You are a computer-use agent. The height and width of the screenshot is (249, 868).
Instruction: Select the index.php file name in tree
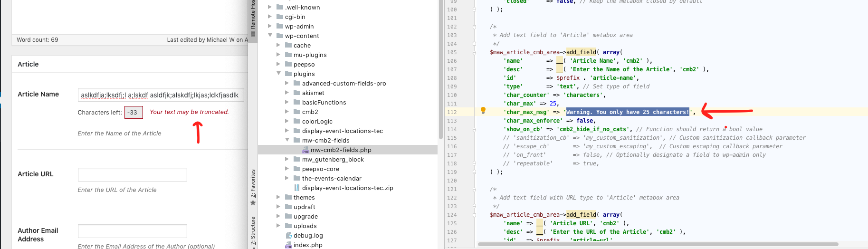pos(308,245)
